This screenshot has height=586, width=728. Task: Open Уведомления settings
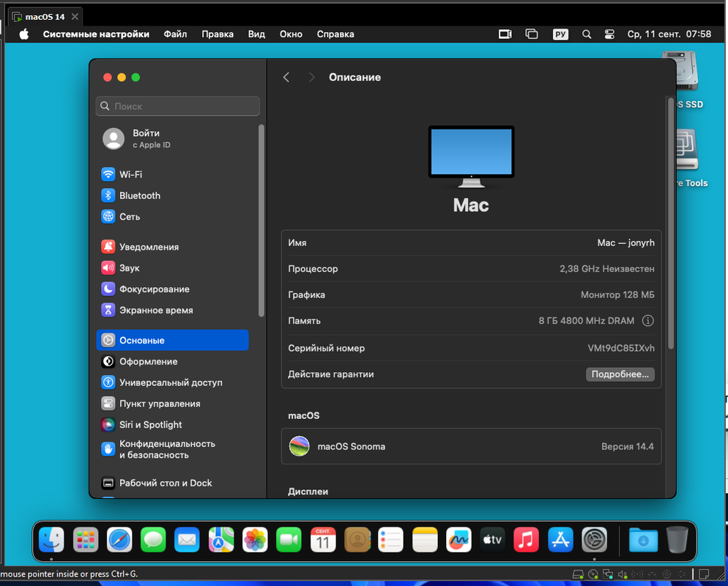coord(172,247)
